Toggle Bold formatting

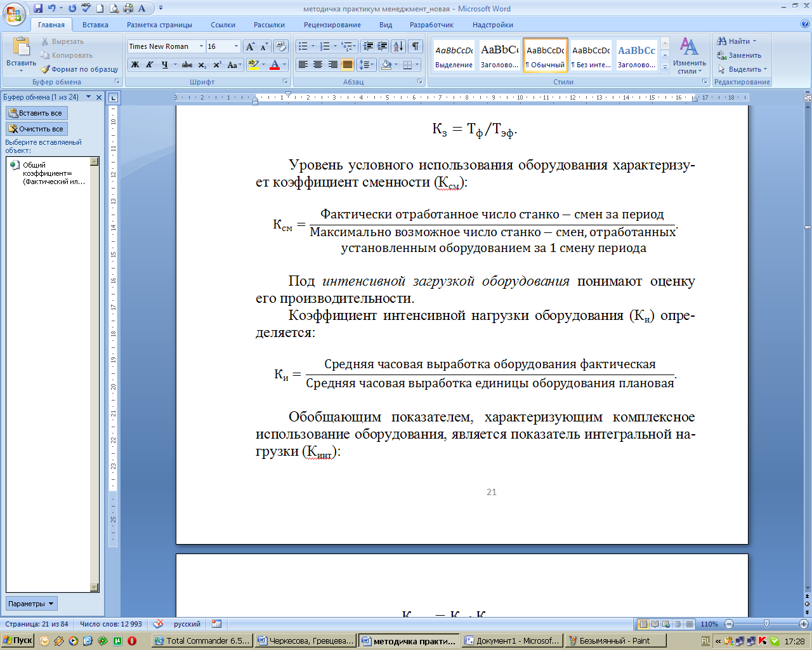pos(135,65)
